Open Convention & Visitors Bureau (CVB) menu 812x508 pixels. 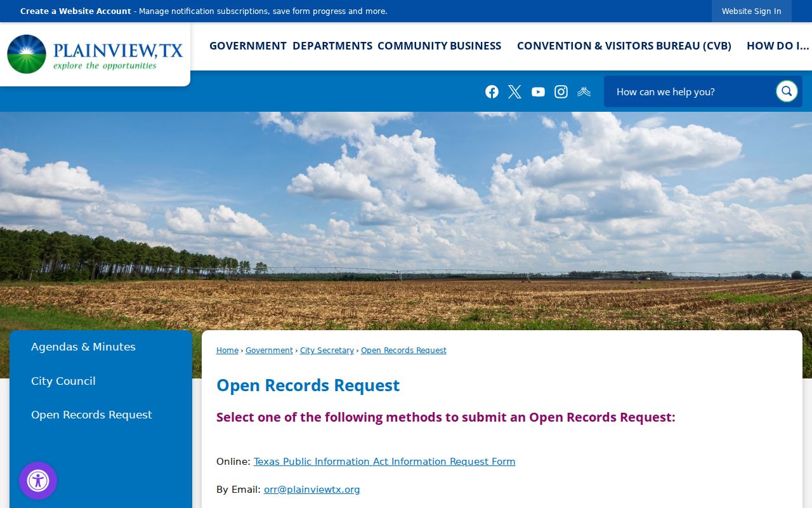coord(624,46)
